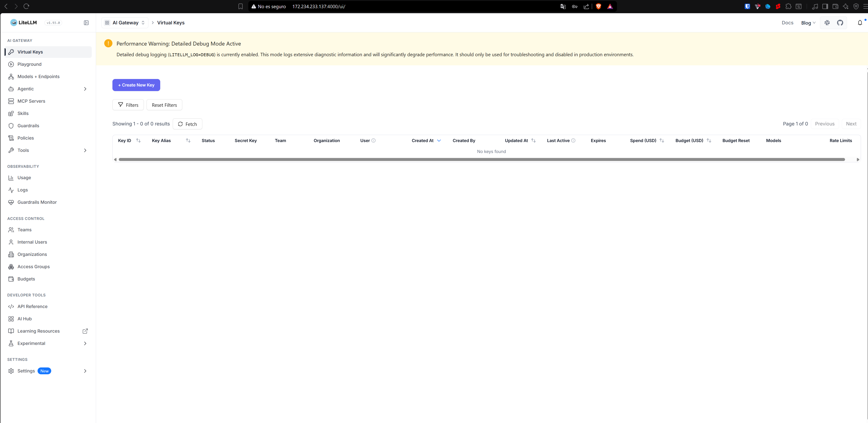Open the GitHub repository icon
This screenshot has width=868, height=423.
point(840,23)
